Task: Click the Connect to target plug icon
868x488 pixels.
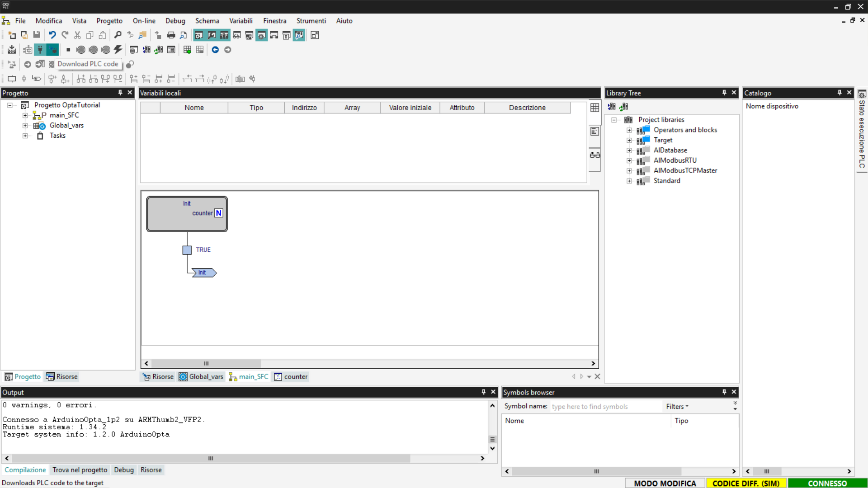Action: point(40,50)
